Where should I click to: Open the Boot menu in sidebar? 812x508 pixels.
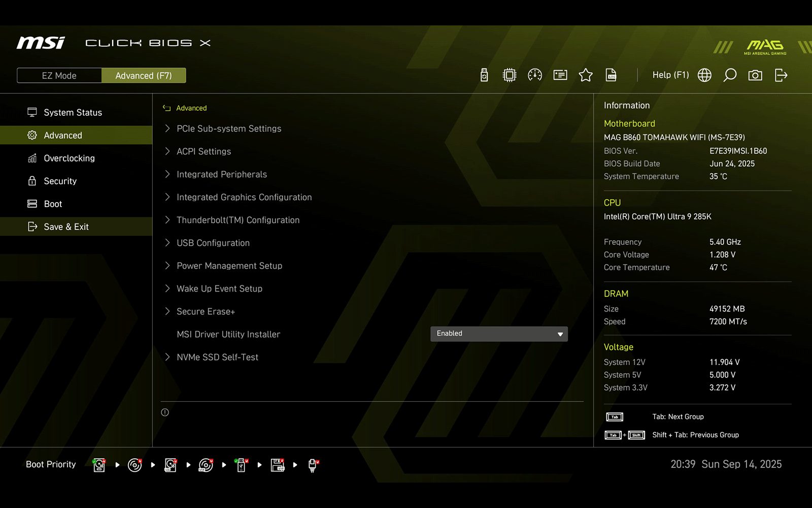(x=76, y=204)
